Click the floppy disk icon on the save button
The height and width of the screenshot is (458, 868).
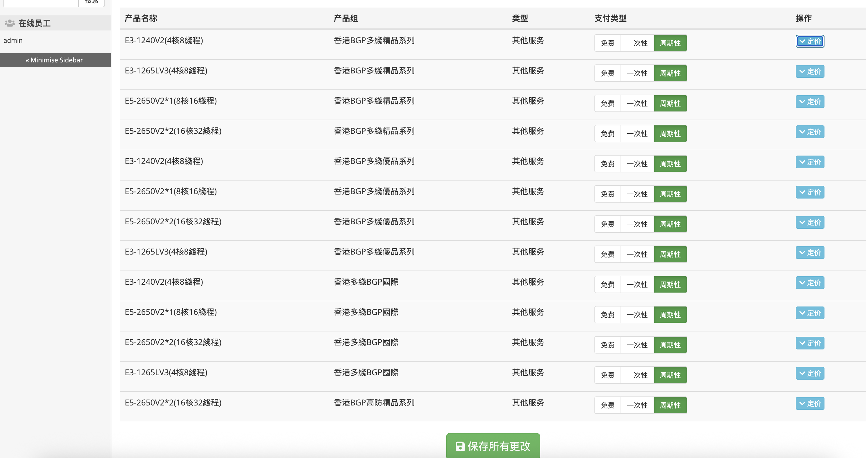pos(460,446)
